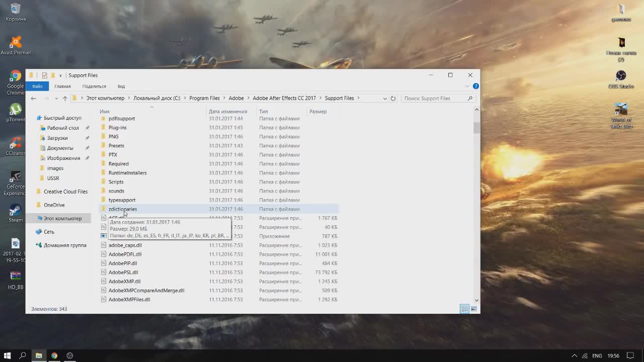Open the Windows Start menu
Image resolution: width=644 pixels, height=362 pixels.
[x=8, y=355]
